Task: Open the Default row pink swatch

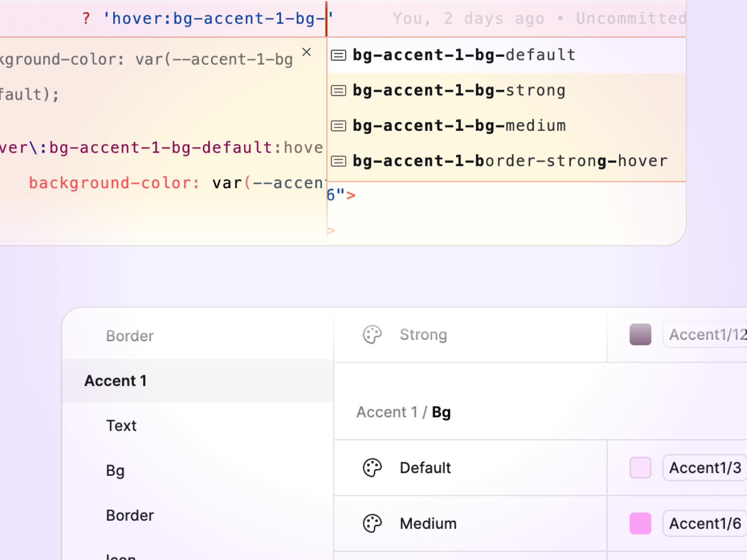Action: 640,468
